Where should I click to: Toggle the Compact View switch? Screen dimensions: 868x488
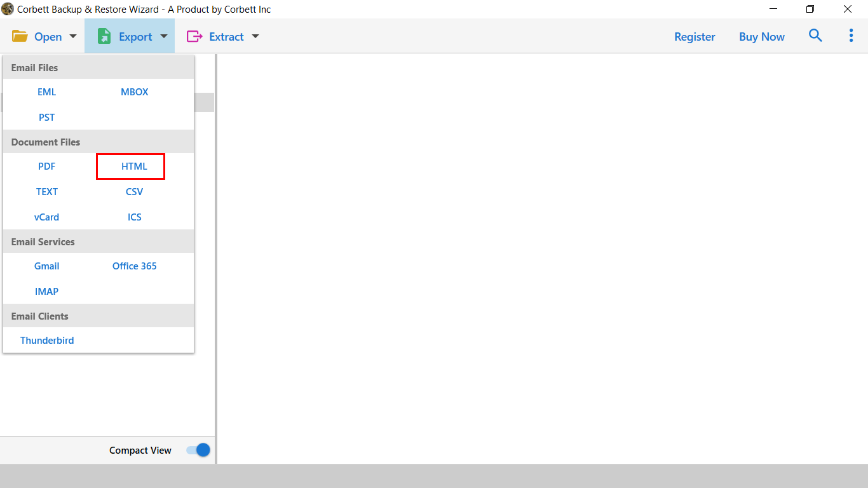[x=198, y=450]
